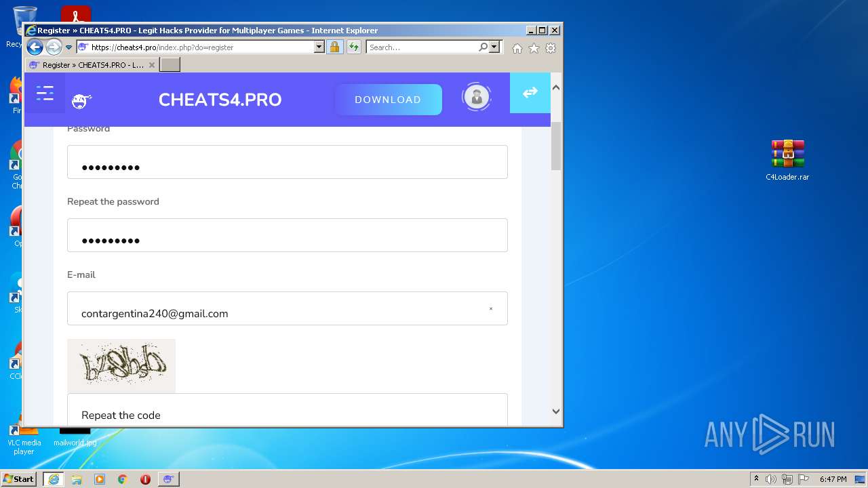Viewport: 868px width, 488px height.
Task: Open the Chrome taskbar icon
Action: pos(123,479)
